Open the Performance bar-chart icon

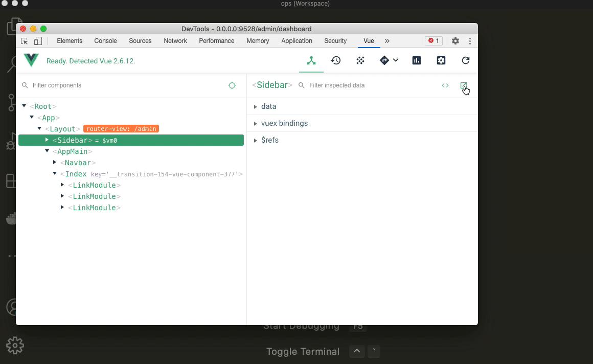[417, 60]
